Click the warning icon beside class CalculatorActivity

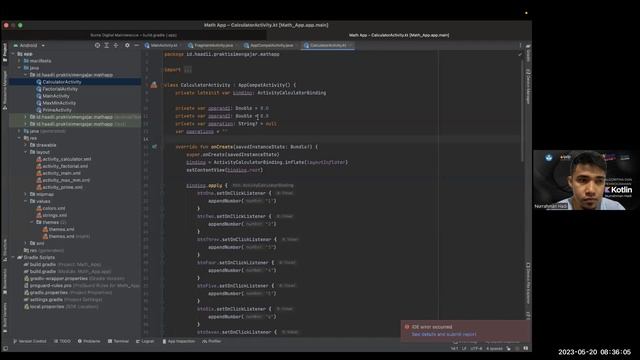click(153, 85)
